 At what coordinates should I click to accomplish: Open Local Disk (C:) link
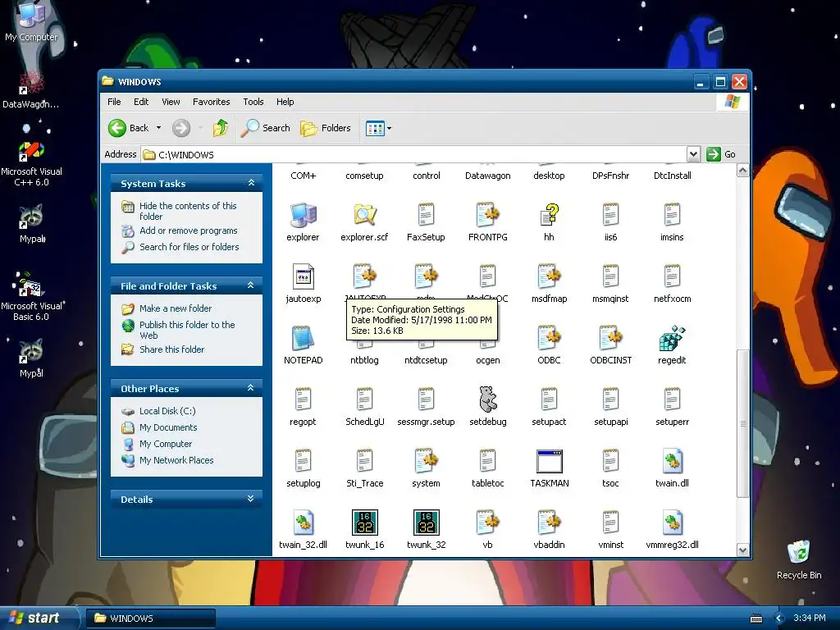coord(167,411)
